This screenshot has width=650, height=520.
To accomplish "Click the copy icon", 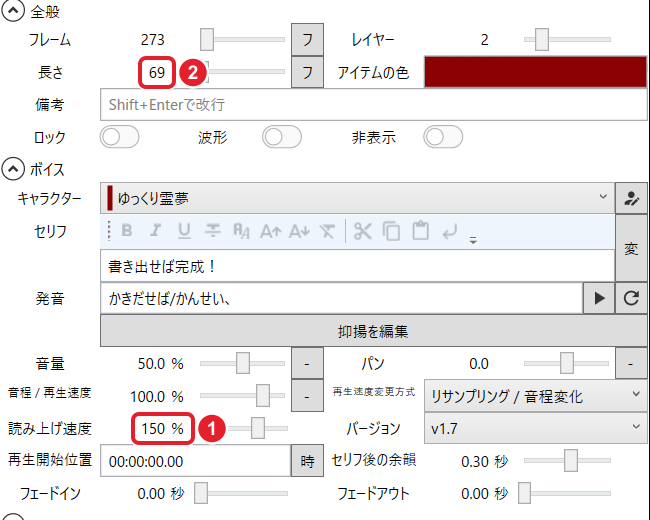I will [x=391, y=231].
